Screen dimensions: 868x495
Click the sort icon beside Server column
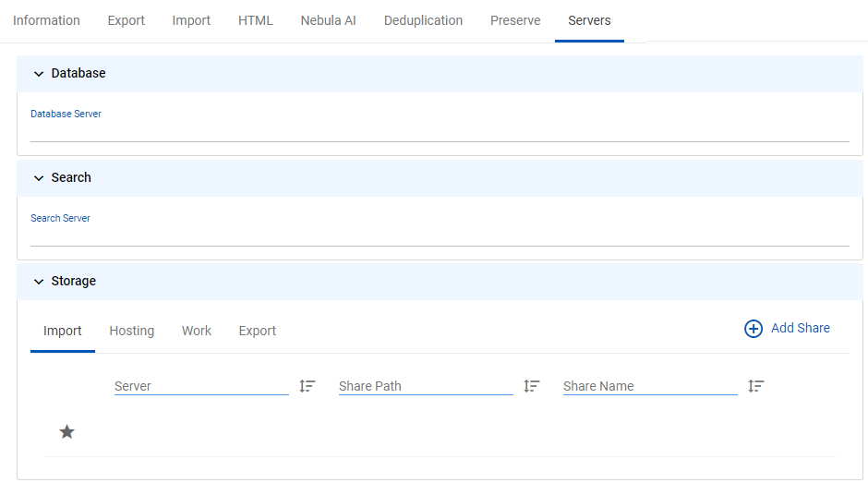[307, 386]
